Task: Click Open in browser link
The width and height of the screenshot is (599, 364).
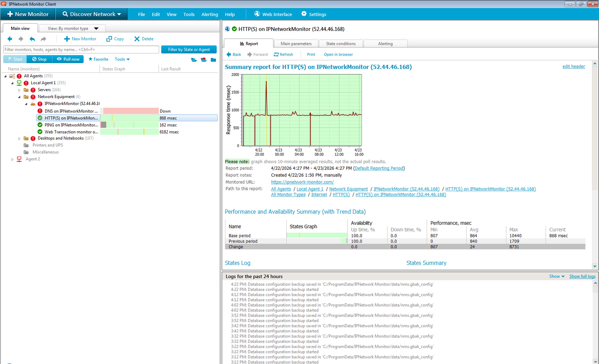Action: (338, 54)
